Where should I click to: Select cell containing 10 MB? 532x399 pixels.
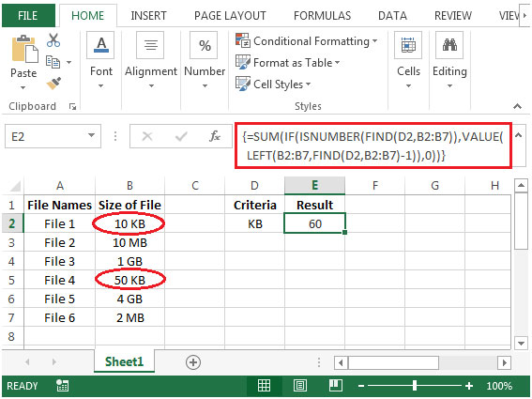(129, 243)
